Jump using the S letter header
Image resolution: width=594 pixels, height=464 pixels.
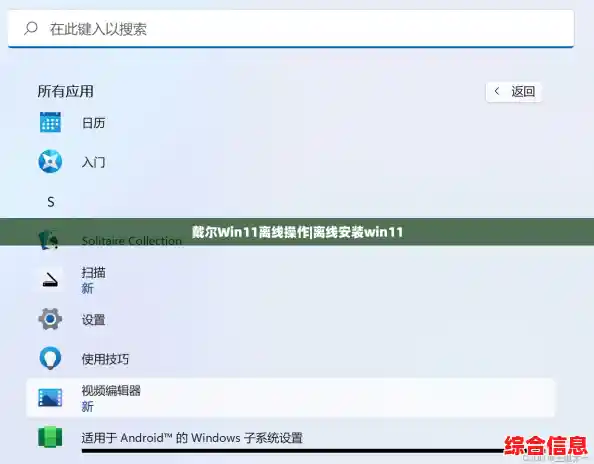[51, 202]
